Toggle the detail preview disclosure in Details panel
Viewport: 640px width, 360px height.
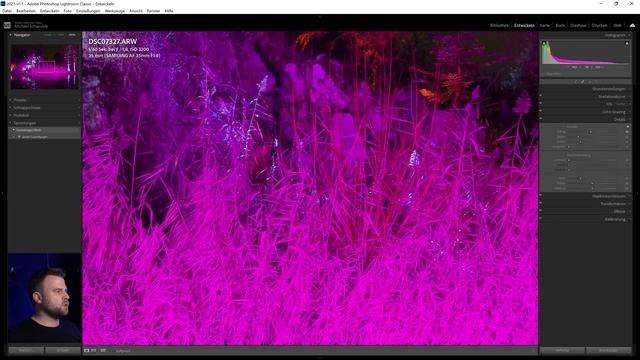(628, 127)
